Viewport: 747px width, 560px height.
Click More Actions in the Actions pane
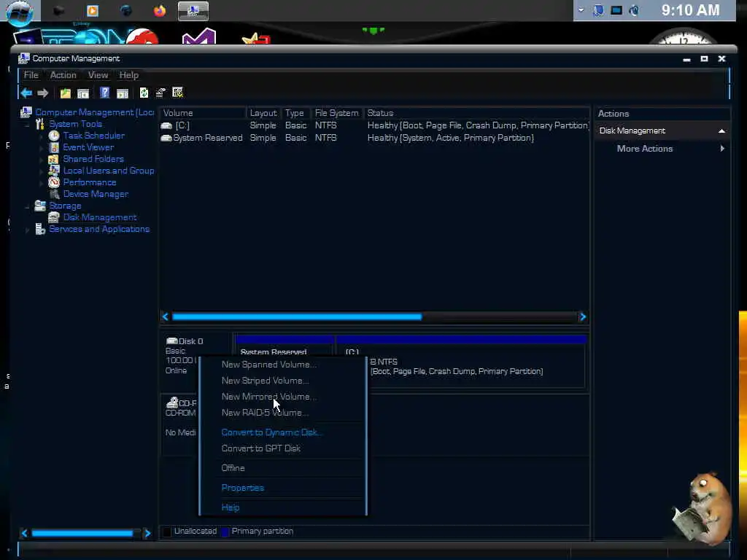pos(645,149)
